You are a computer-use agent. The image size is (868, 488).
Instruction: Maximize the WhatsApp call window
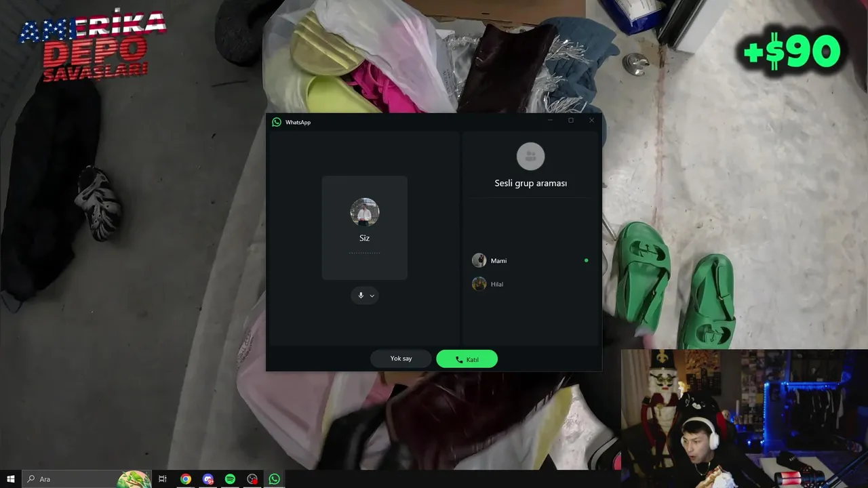pos(571,121)
